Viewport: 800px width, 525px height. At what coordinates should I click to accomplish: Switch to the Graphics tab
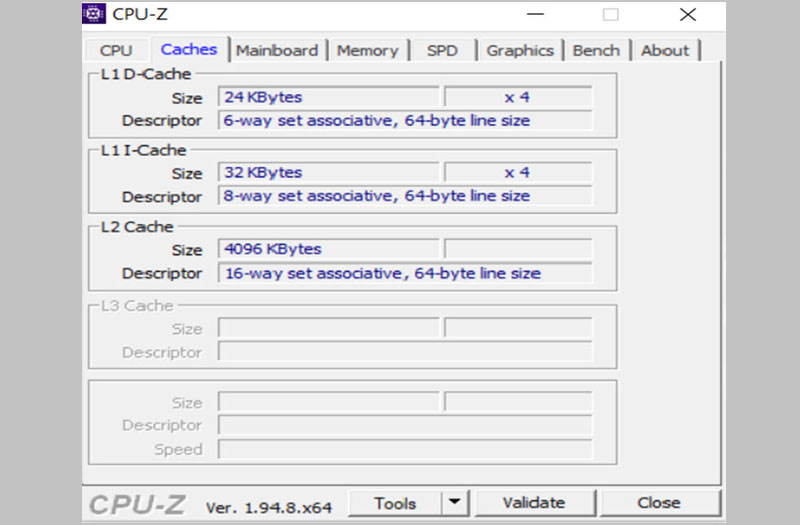[x=520, y=51]
